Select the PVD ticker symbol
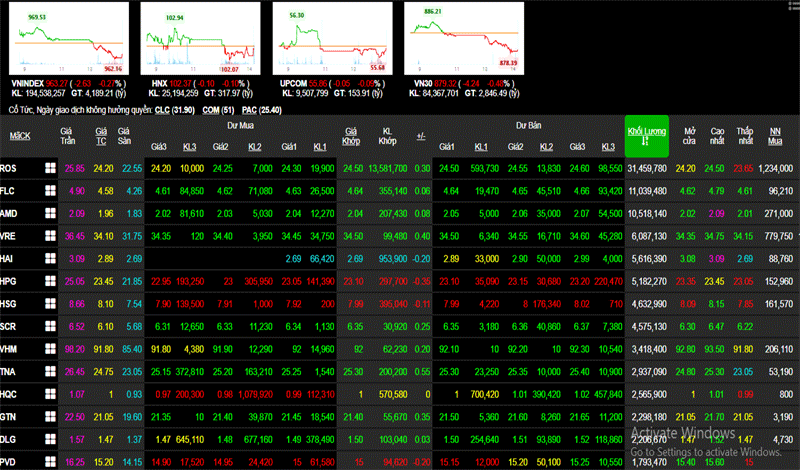This screenshot has width=800, height=470. 8,462
